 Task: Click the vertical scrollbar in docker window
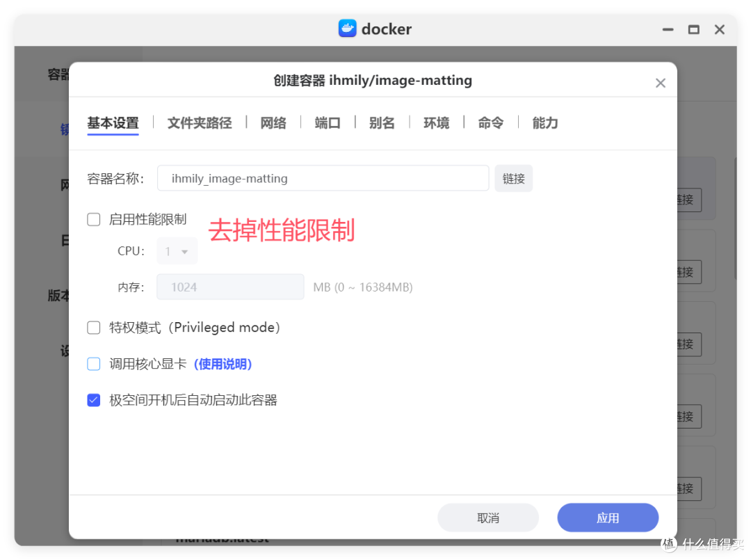click(735, 218)
